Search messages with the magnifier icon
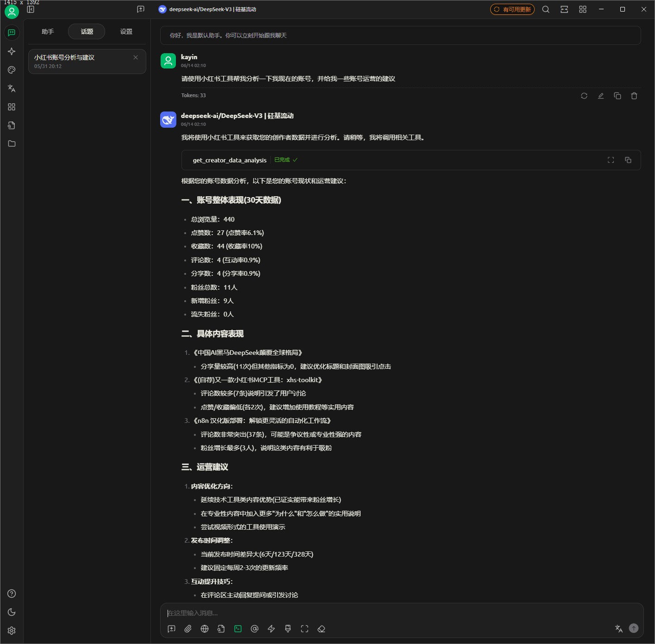655x644 pixels. pyautogui.click(x=546, y=9)
